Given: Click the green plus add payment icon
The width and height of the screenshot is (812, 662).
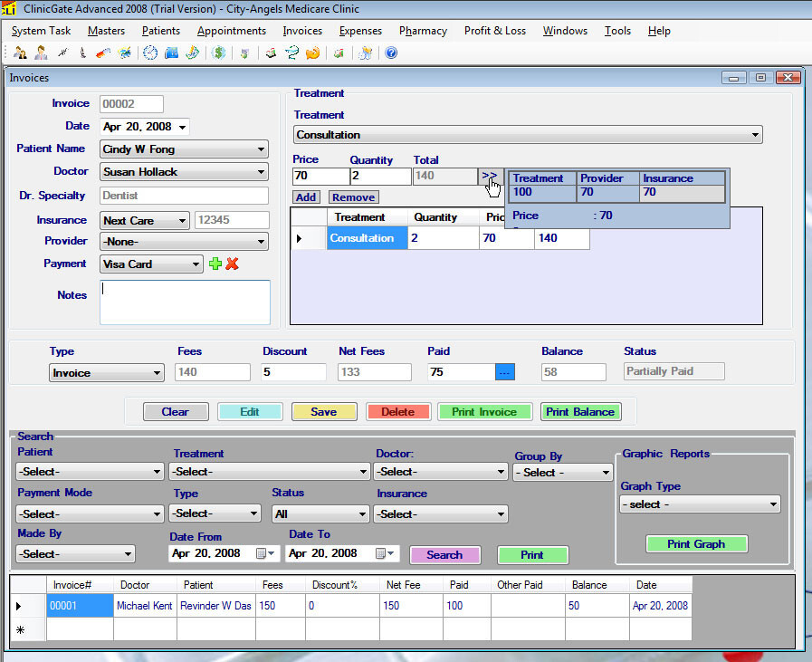Looking at the screenshot, I should 215,264.
